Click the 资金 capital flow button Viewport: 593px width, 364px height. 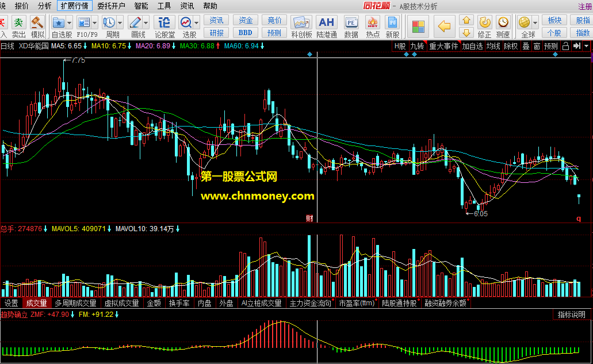coord(246,20)
